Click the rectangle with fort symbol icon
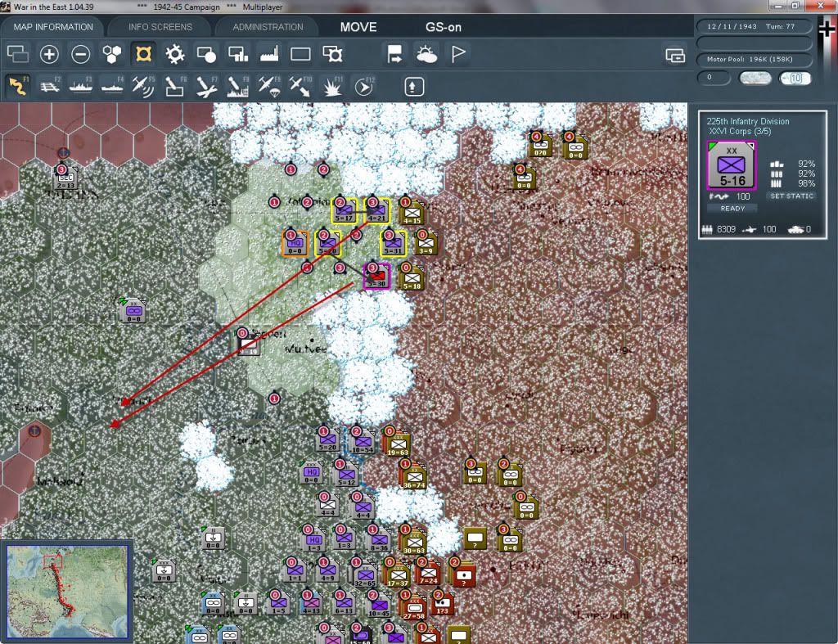 (x=332, y=54)
